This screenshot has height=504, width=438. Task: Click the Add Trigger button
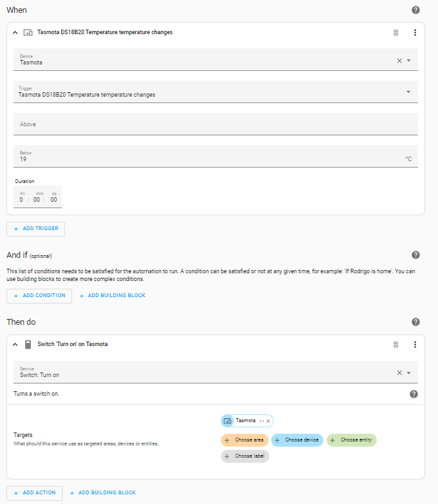tap(36, 229)
